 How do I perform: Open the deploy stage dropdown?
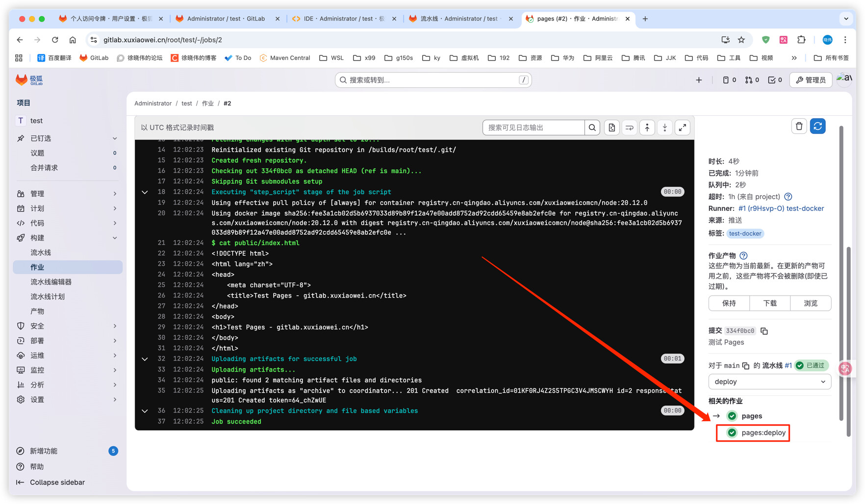point(769,381)
